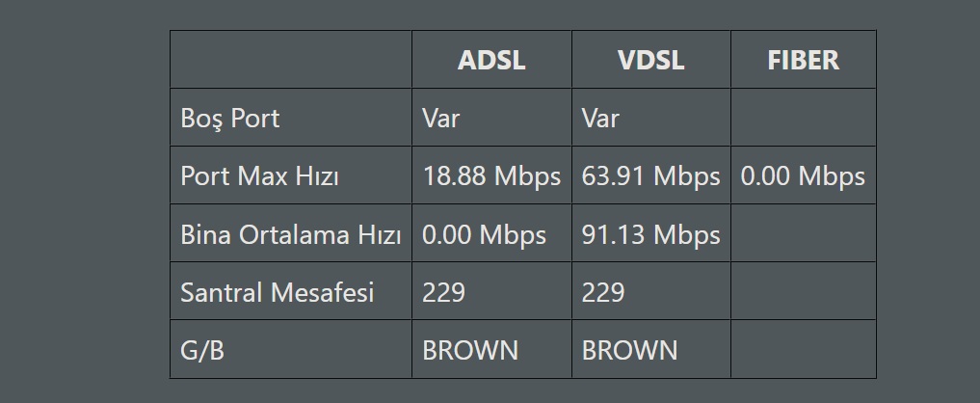Click the ADSL BROWN cell

pos(470,350)
